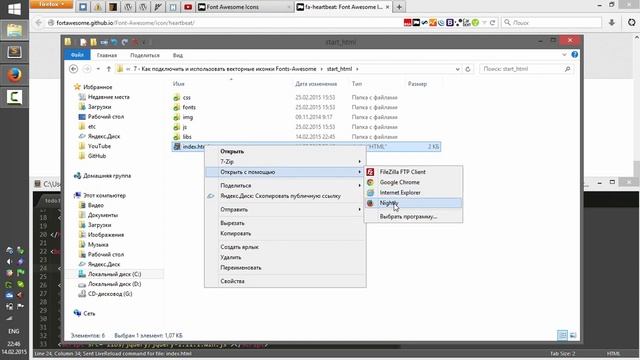Open Explorer address bar history dropdown
The height and width of the screenshot is (360, 640).
click(457, 69)
